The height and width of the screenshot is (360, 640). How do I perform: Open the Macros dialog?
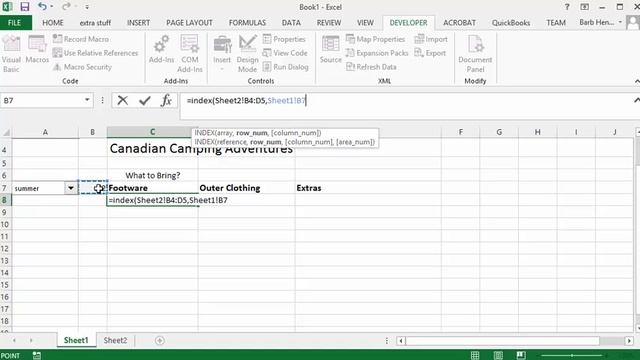click(37, 49)
